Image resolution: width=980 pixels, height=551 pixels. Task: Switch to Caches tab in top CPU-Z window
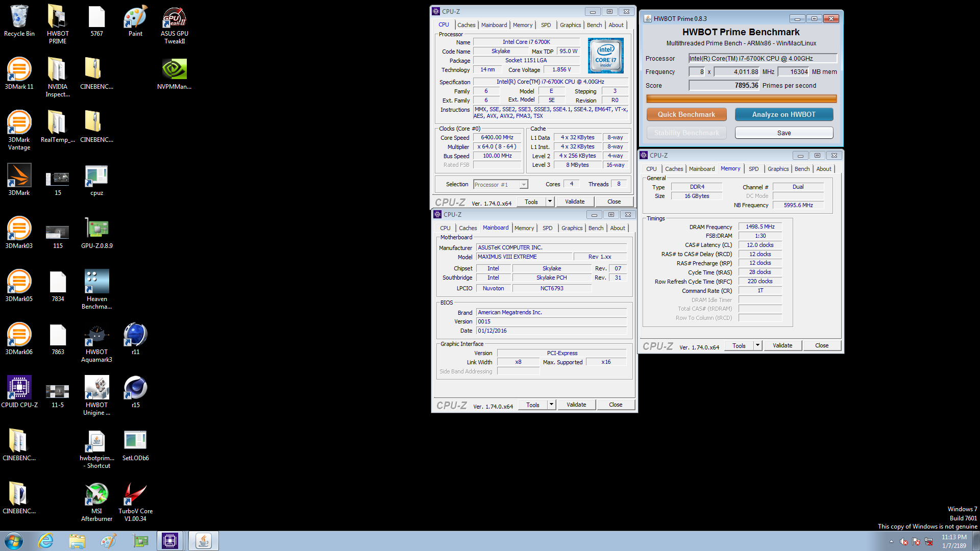(466, 25)
